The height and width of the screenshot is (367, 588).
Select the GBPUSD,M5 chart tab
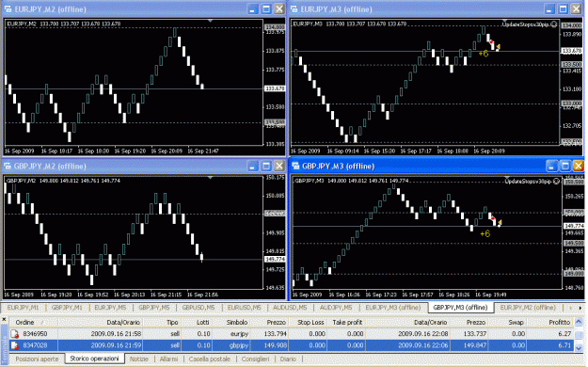click(199, 308)
